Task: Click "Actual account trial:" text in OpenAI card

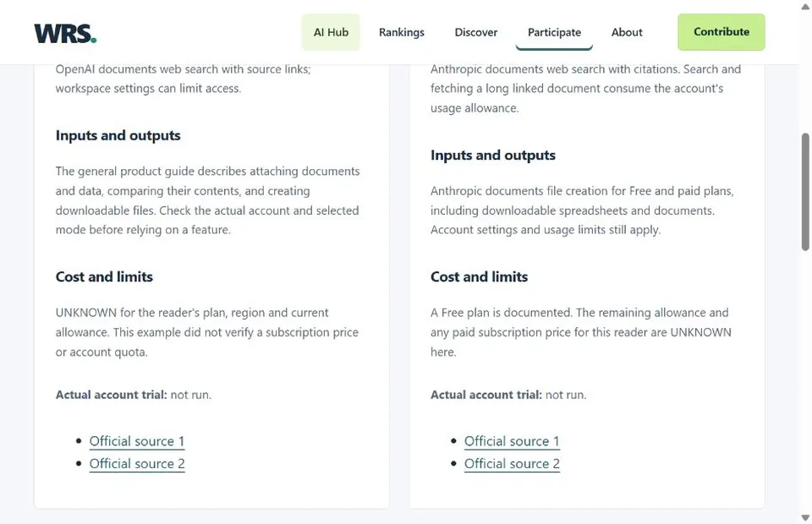Action: [112, 395]
